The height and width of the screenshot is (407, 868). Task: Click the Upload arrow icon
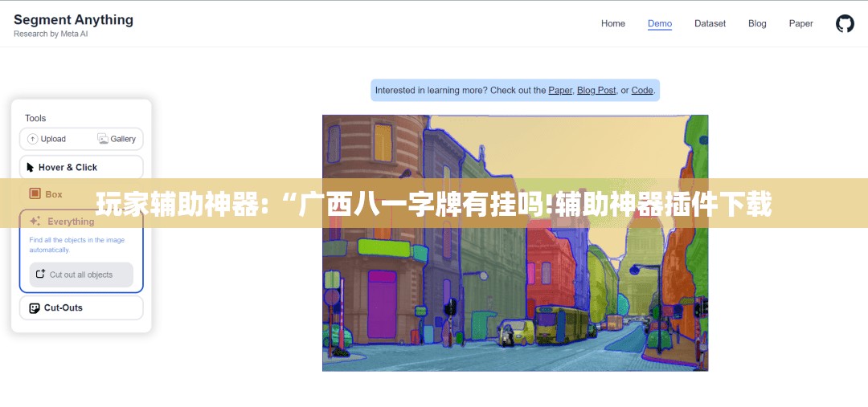[x=33, y=139]
